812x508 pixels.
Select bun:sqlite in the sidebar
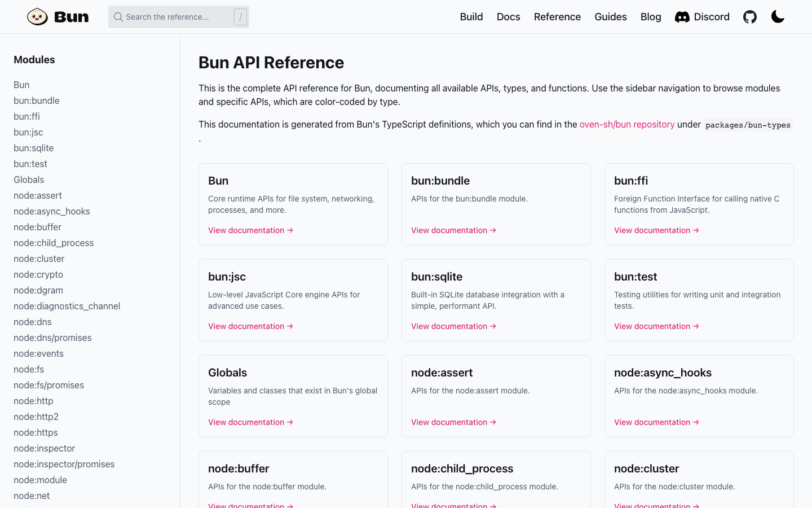pyautogui.click(x=34, y=148)
